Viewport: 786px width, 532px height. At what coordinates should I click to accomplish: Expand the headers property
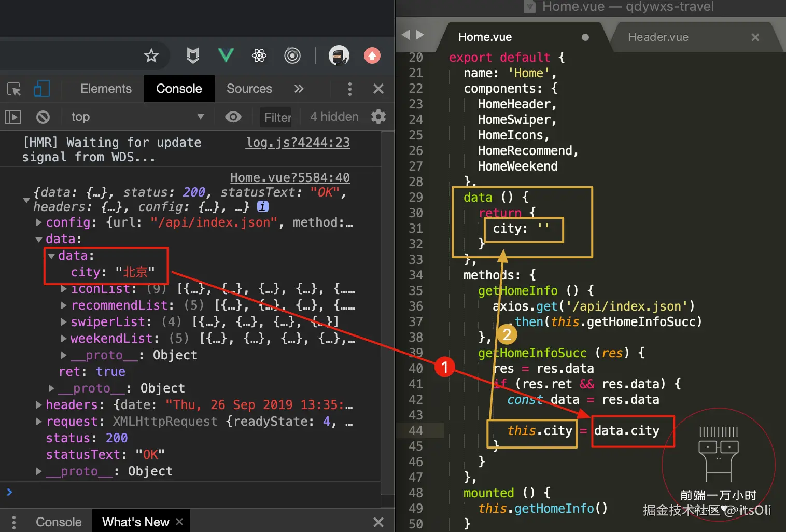coord(39,405)
